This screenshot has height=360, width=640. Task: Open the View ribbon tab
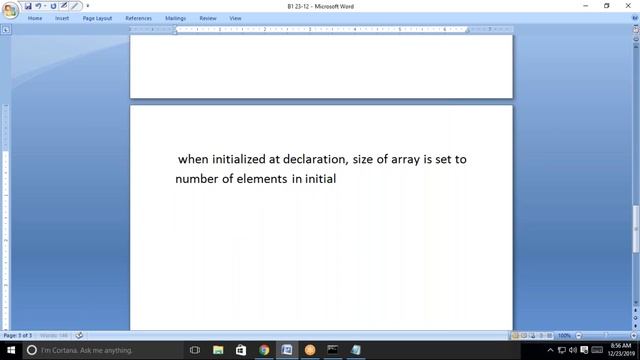click(235, 18)
